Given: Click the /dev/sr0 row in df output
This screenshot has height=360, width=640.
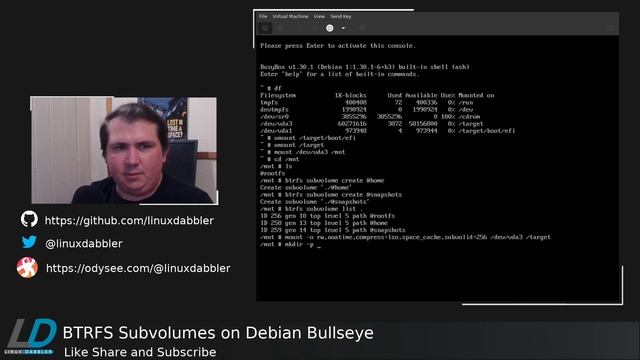Looking at the screenshot, I should coord(371,116).
